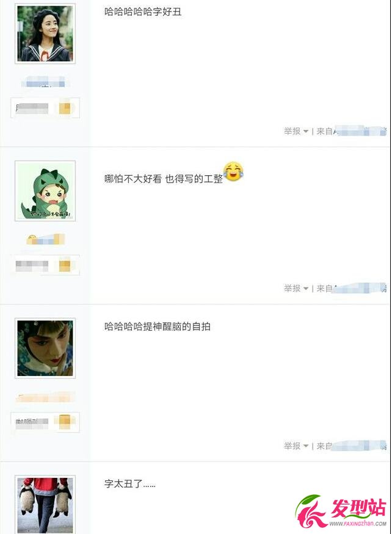Viewport: 392px width, 534px height.
Task: Click the blurred username below opera avatar
Action: coord(45,397)
